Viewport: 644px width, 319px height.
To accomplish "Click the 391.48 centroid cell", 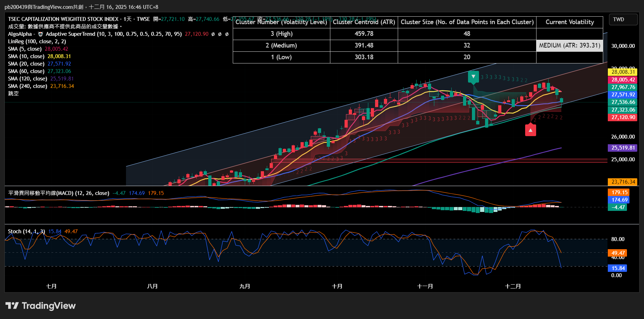I will (364, 45).
